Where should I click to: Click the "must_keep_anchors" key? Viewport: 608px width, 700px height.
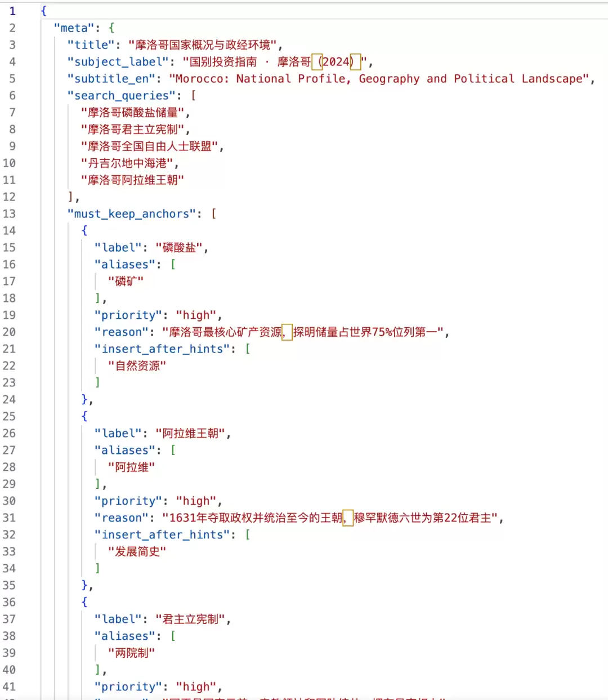pos(131,213)
